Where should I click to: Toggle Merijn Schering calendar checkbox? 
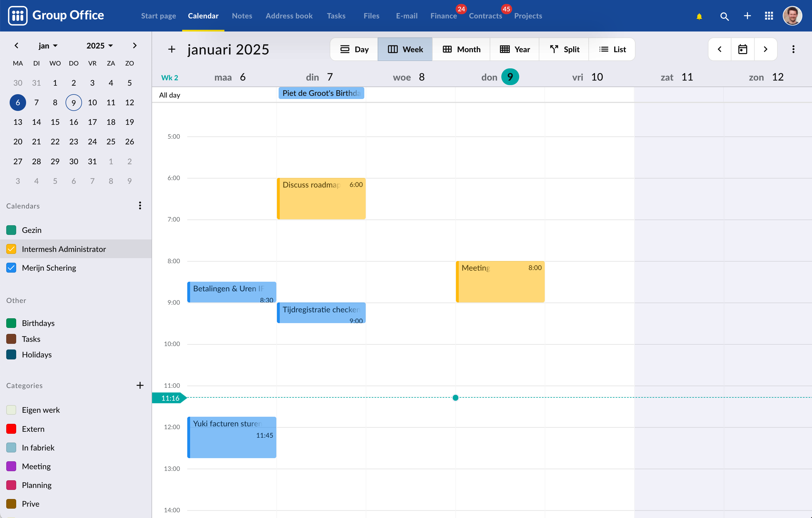pyautogui.click(x=11, y=268)
